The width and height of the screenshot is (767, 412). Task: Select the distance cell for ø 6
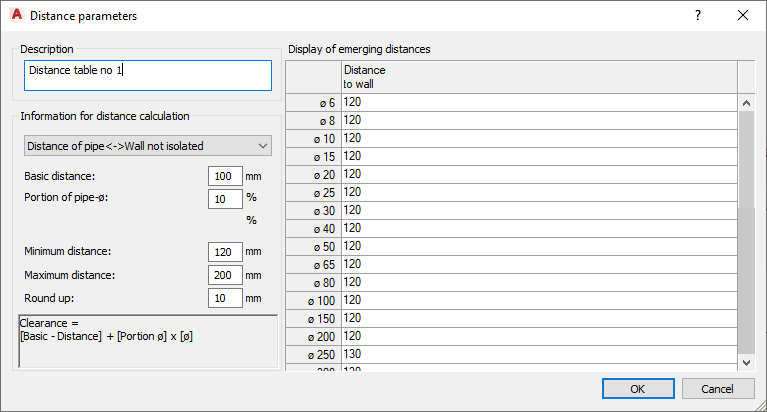click(539, 102)
